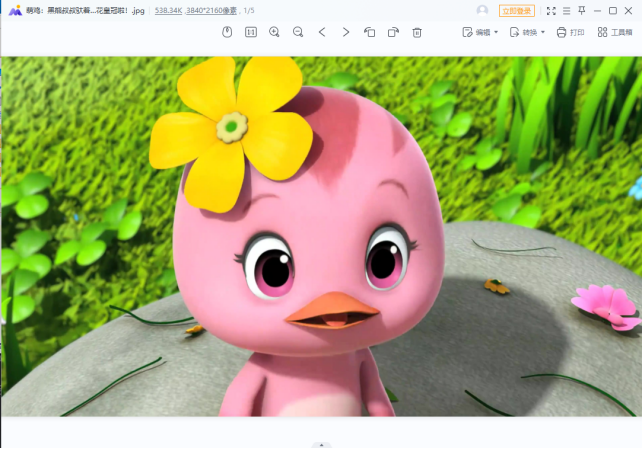
Task: Zoom out of the image
Action: coord(298,32)
